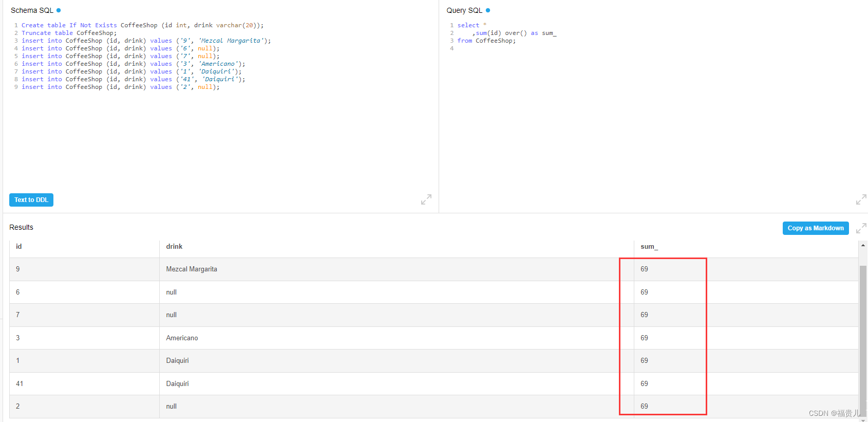Expand the Query SQL editor panel

click(861, 199)
